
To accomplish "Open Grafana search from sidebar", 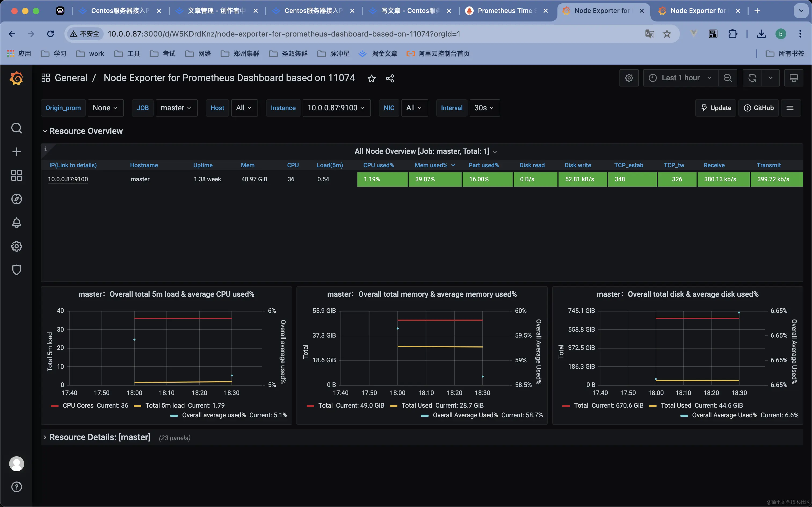I will pyautogui.click(x=16, y=128).
